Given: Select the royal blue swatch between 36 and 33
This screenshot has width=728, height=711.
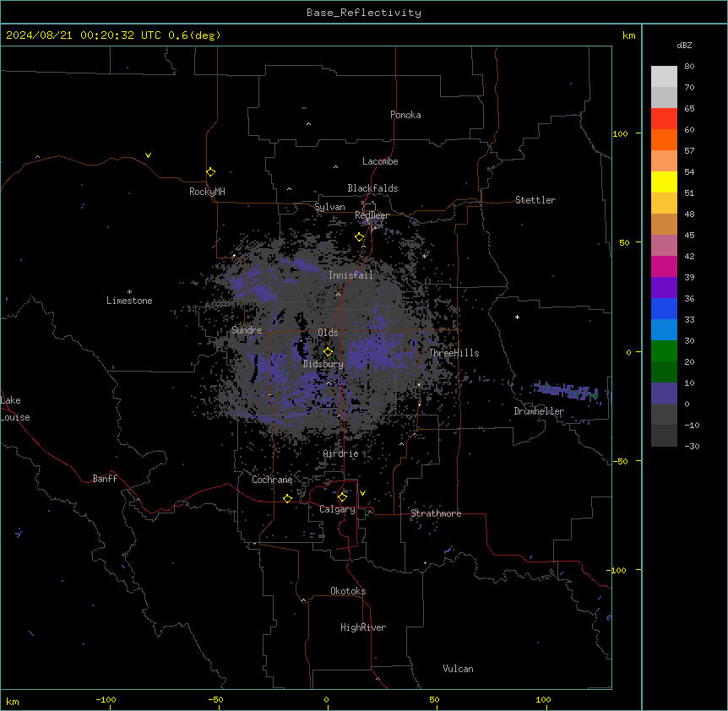Looking at the screenshot, I should [x=664, y=308].
